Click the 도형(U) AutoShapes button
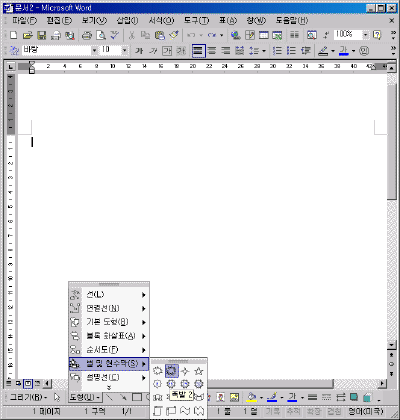Screen dimensions: 400x420 (x=85, y=397)
